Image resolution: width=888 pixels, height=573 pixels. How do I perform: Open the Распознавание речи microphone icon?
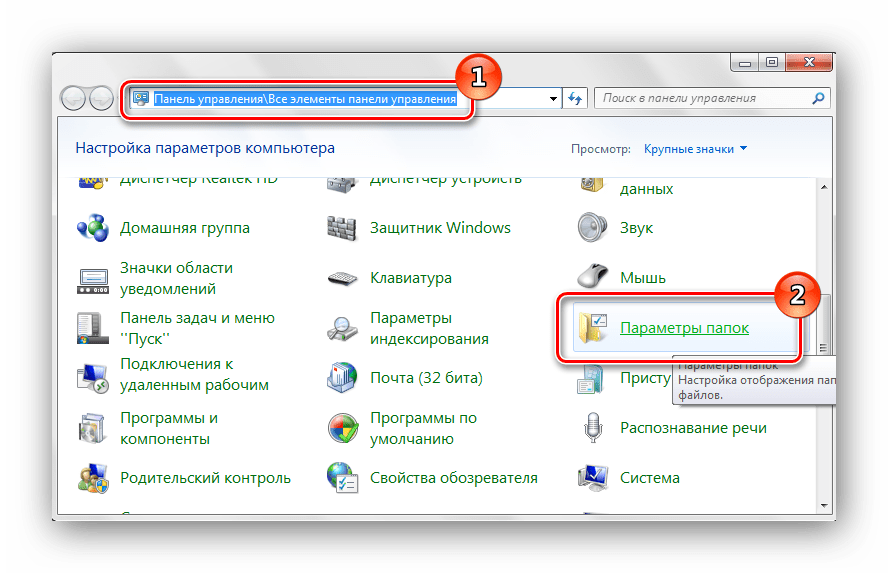pyautogui.click(x=593, y=428)
